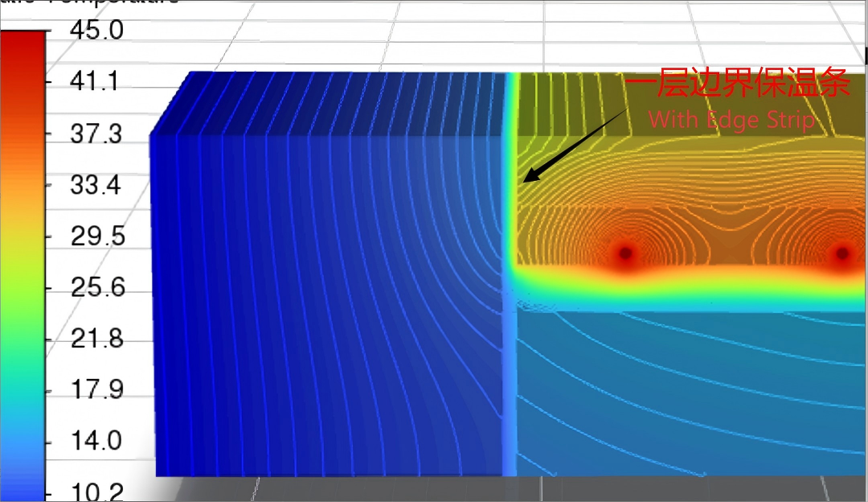The height and width of the screenshot is (502, 868).
Task: Select the 41.1 legend tick label
Action: point(94,82)
